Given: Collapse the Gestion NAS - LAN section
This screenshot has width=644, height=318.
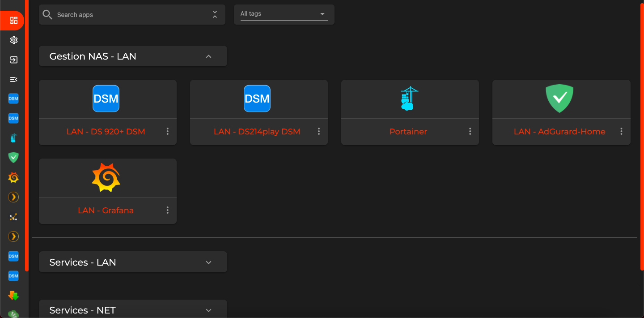Looking at the screenshot, I should [x=133, y=56].
